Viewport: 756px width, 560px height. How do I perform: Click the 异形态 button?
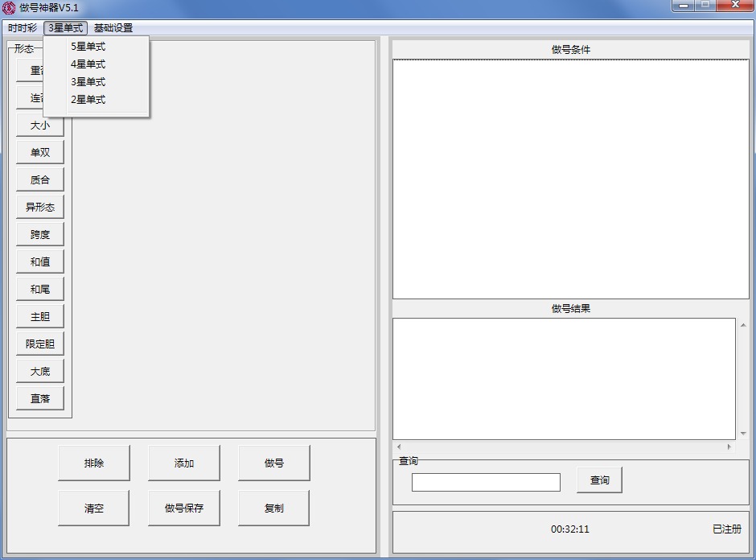[x=40, y=208]
